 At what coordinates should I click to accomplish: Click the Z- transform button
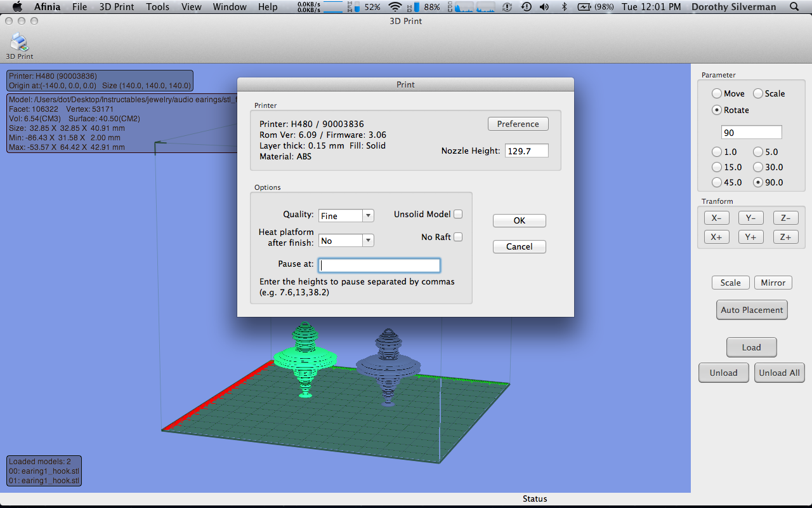pyautogui.click(x=785, y=218)
